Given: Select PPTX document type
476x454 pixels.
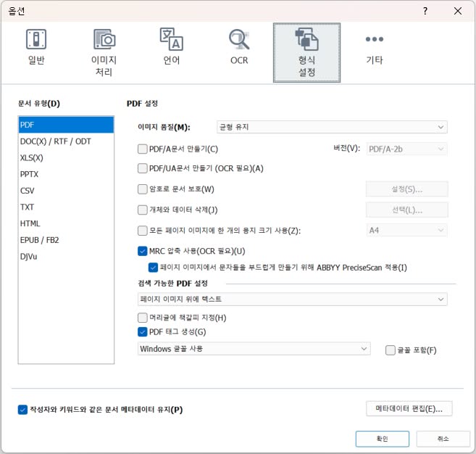Looking at the screenshot, I should (66, 174).
